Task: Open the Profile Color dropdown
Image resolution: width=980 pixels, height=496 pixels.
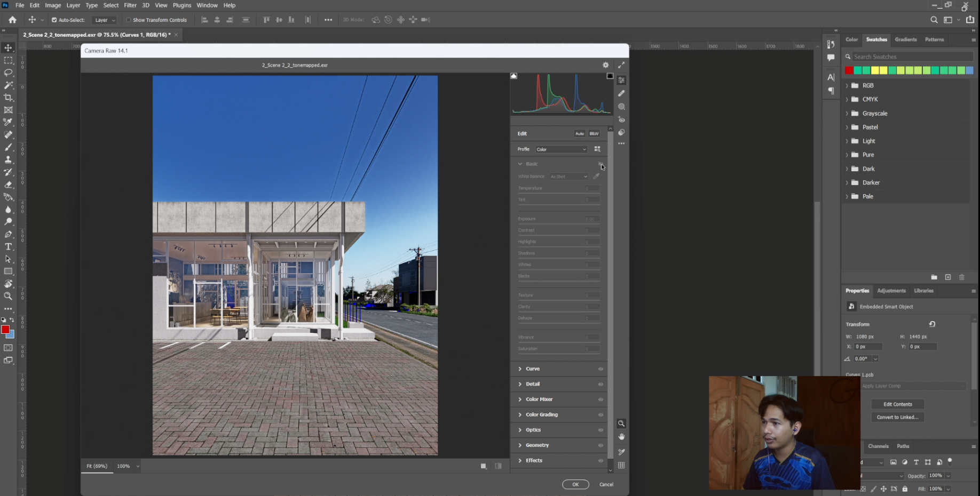Action: click(560, 149)
